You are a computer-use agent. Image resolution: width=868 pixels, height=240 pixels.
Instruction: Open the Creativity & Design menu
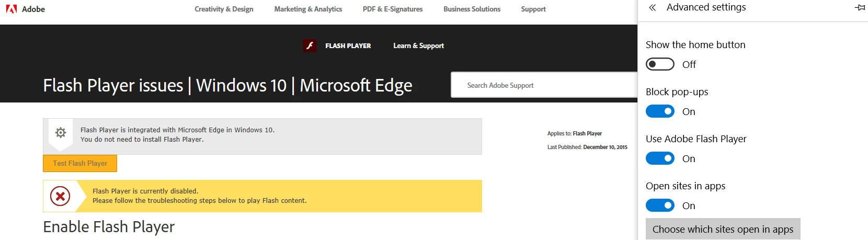pos(224,9)
